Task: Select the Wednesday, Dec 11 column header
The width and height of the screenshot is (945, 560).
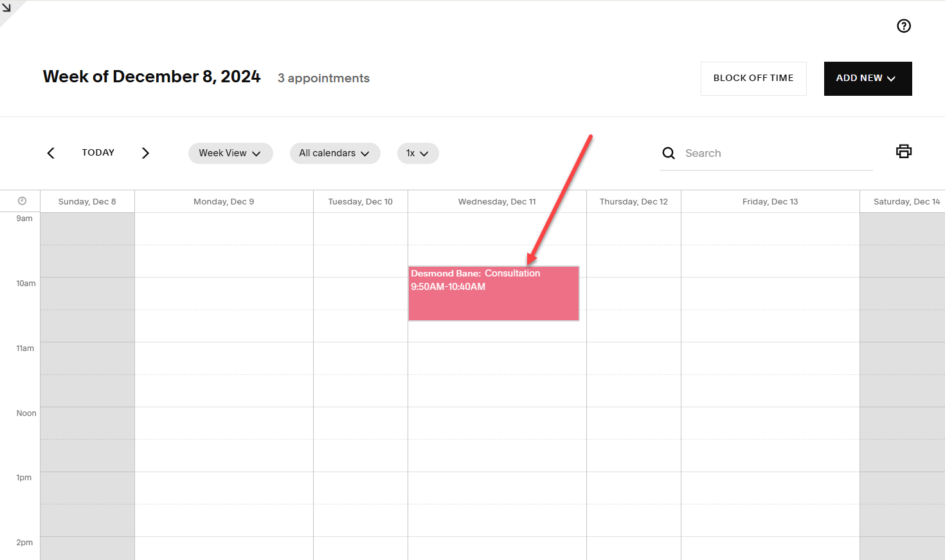Action: [x=496, y=201]
